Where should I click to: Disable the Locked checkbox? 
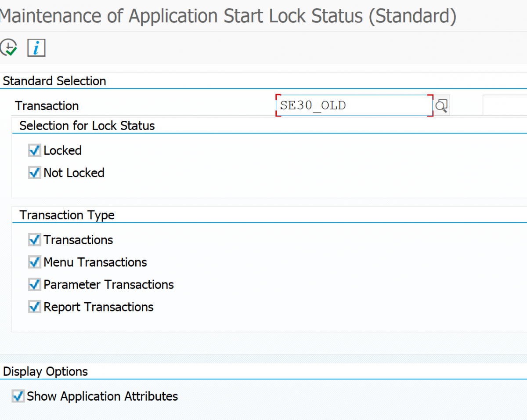click(34, 150)
